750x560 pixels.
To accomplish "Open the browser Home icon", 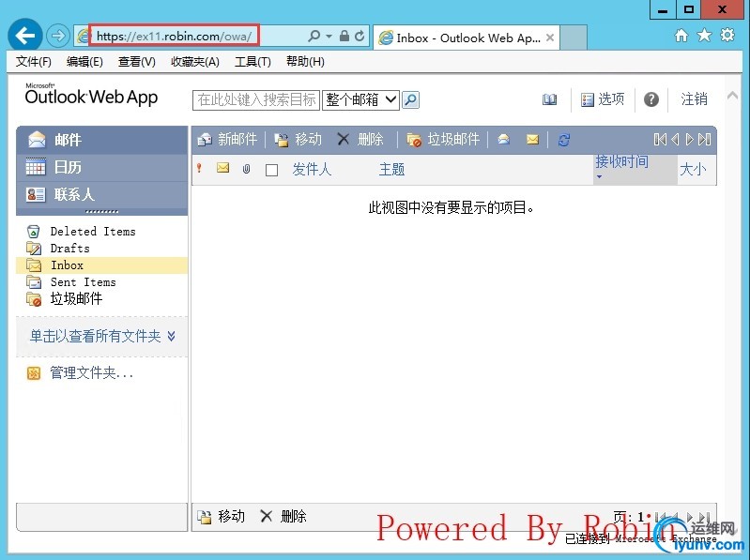I will click(681, 36).
